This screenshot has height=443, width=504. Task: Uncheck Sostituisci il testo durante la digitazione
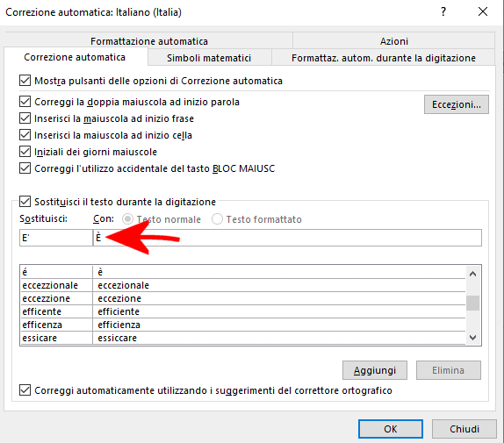point(25,202)
